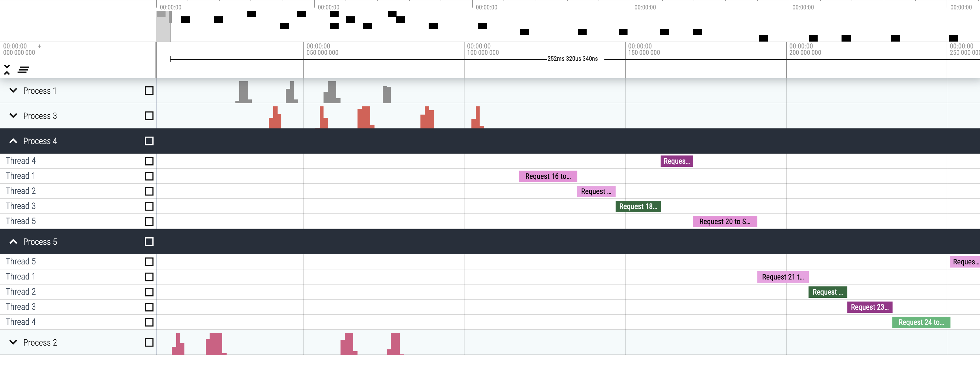This screenshot has width=980, height=367.
Task: Expand the Process 1 track group
Action: click(13, 91)
